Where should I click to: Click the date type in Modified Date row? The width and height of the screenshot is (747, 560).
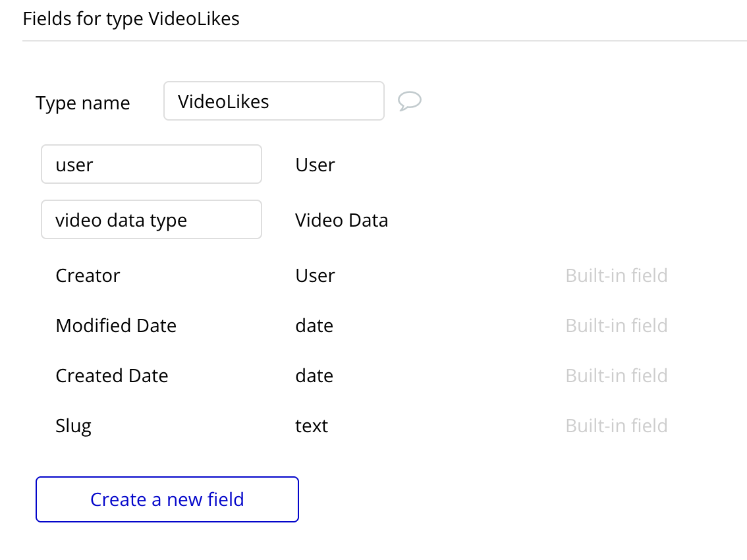click(314, 325)
